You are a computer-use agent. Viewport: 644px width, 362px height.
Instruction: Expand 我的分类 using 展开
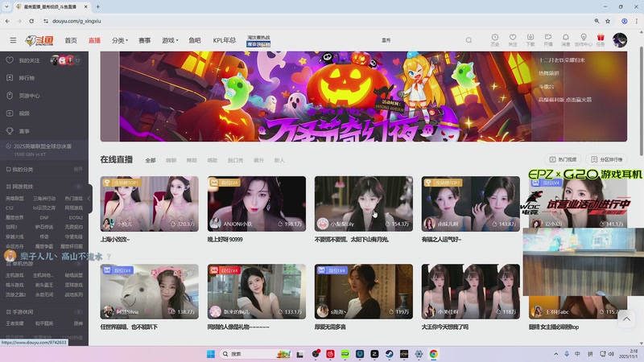78,169
